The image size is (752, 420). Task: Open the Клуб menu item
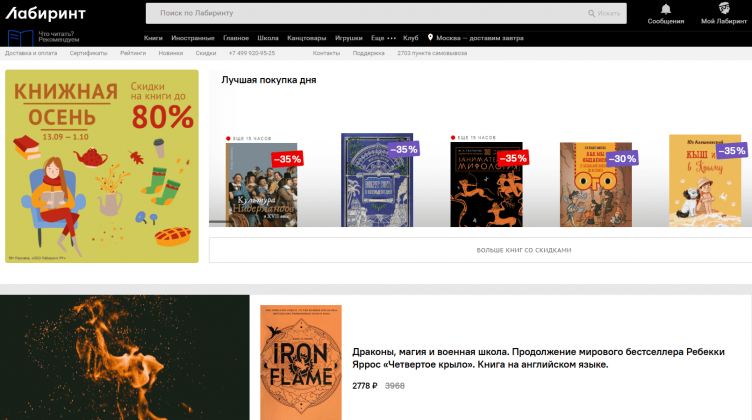411,37
